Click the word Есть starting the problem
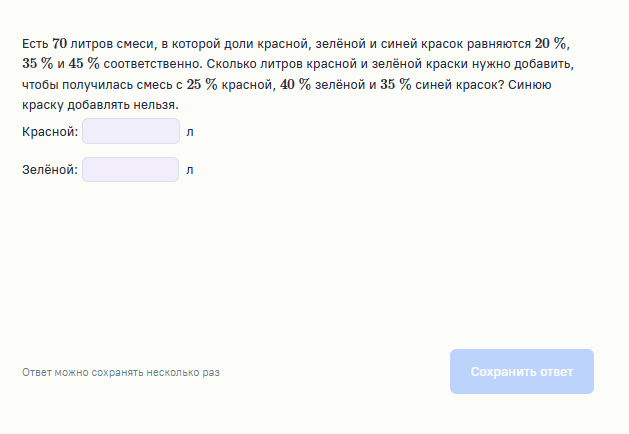The image size is (629, 434). [35, 44]
